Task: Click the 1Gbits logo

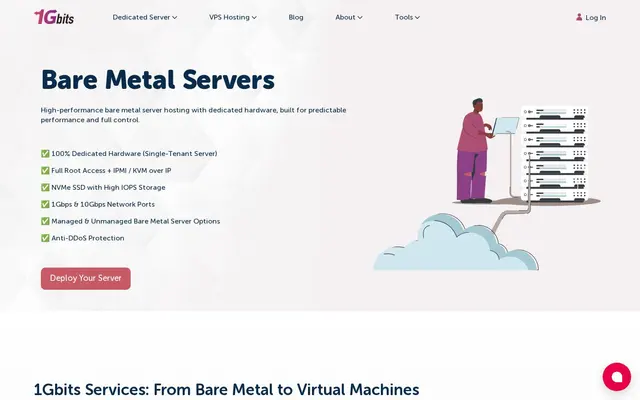Action: (54, 17)
